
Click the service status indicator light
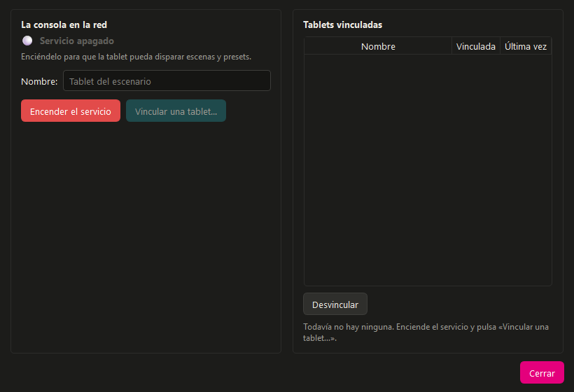27,41
